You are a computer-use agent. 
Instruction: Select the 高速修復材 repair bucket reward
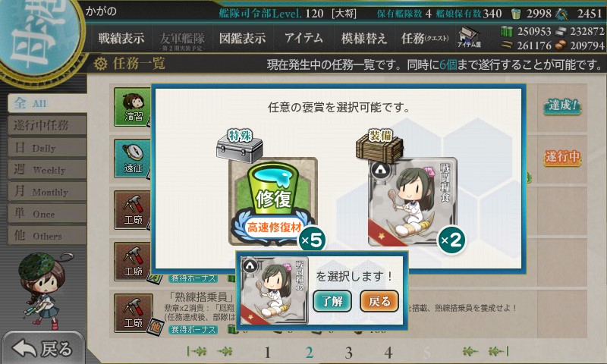click(273, 201)
